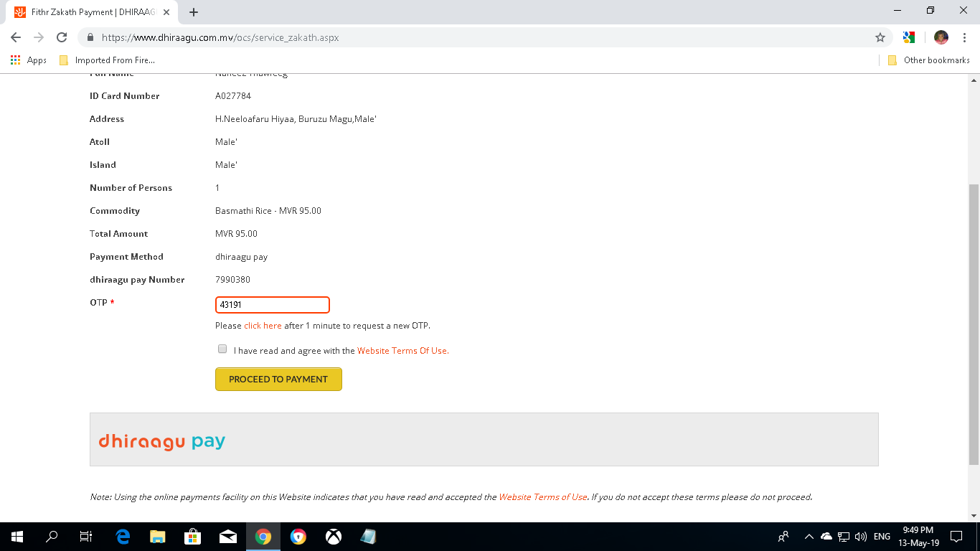Screen dimensions: 980x551
Task: Click Basmathi Rice - MVR 95.00 value
Action: [268, 211]
